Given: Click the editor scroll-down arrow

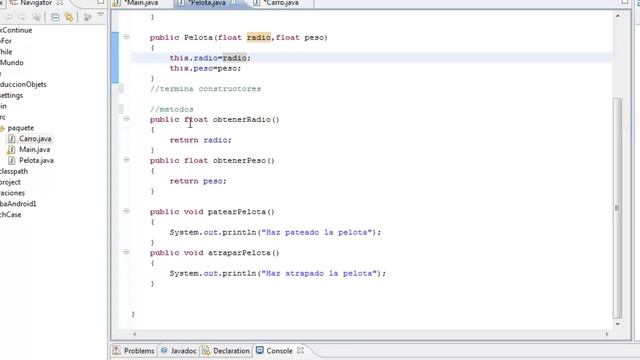Looking at the screenshot, I should pos(618,324).
